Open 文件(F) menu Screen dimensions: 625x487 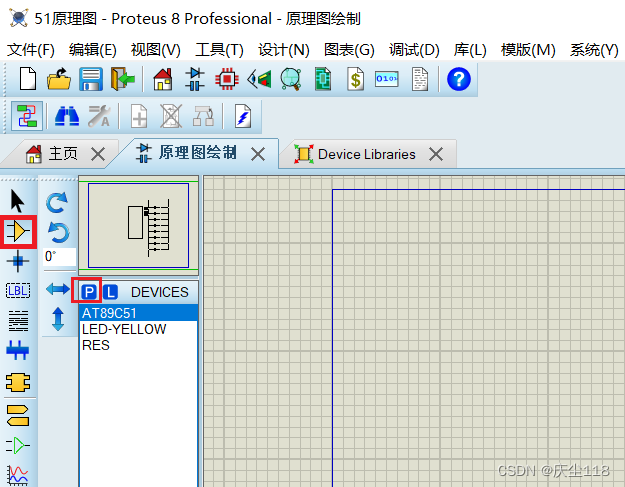(x=31, y=50)
